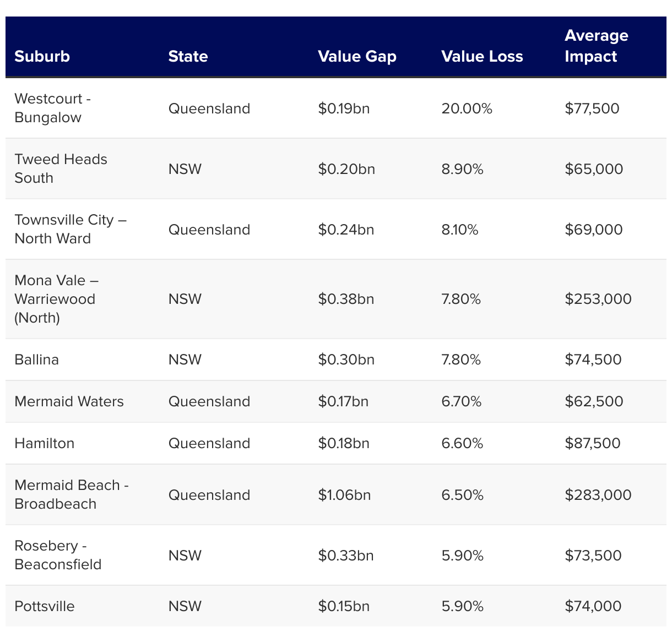Click the Pottsville suburb cell
The width and height of the screenshot is (672, 632).
point(45,606)
